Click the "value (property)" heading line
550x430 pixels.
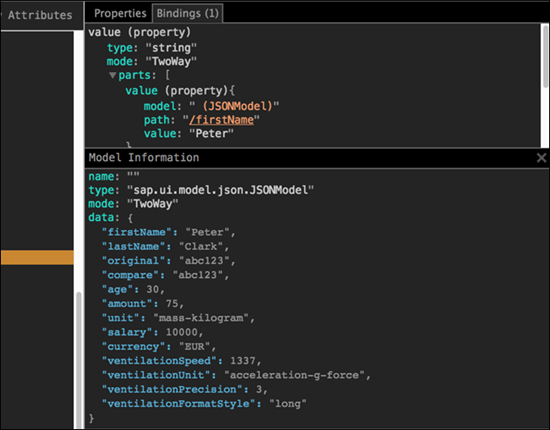click(139, 32)
